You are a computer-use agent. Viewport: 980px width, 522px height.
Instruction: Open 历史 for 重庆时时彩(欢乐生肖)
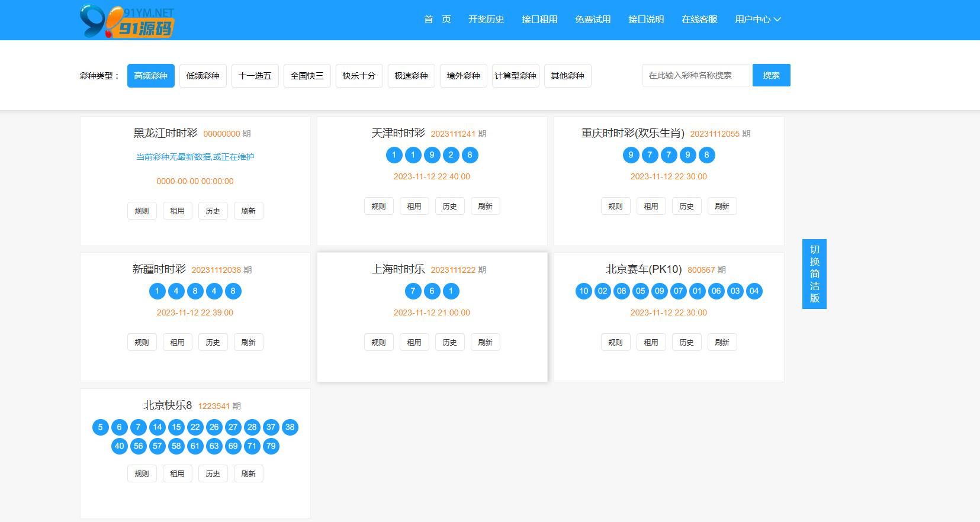pos(687,206)
